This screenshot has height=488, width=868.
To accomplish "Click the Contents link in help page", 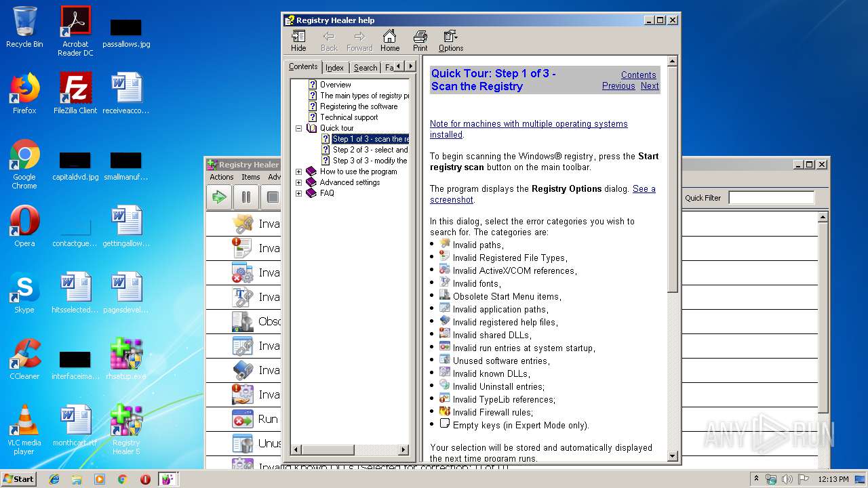I will tap(638, 75).
